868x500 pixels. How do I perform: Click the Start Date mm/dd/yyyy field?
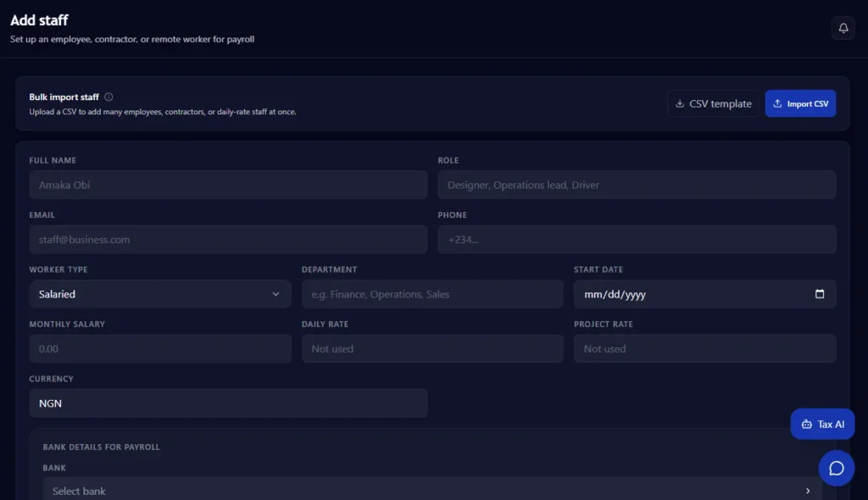pyautogui.click(x=704, y=294)
